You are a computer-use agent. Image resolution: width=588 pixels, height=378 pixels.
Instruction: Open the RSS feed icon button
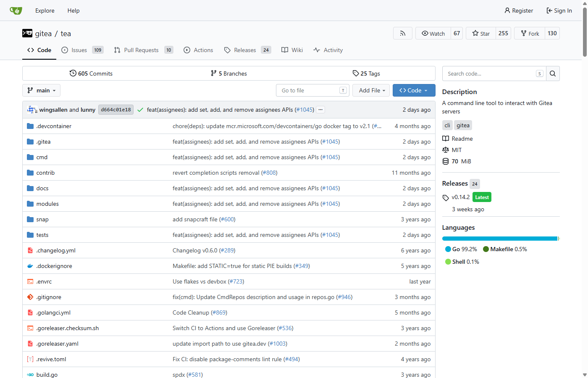pos(403,33)
